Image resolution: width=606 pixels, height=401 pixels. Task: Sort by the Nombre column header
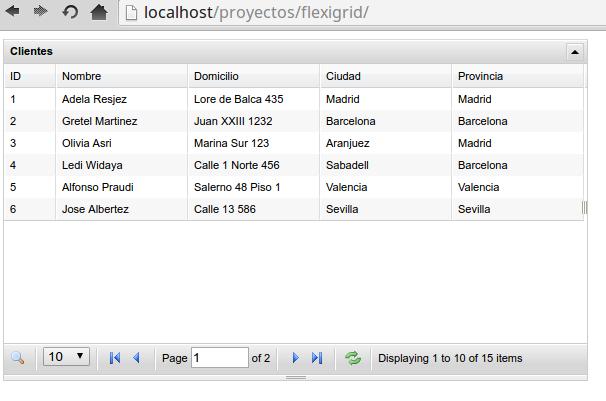[x=81, y=76]
